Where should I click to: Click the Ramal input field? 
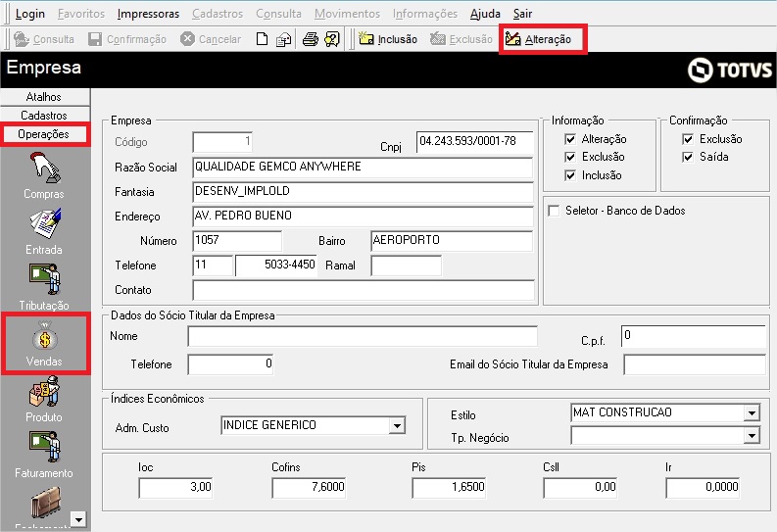(x=406, y=266)
